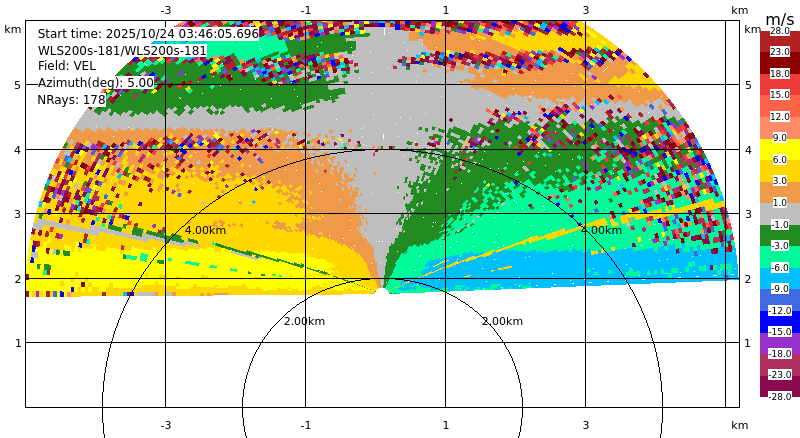This screenshot has width=800, height=438.
Task: Click the -1 tick label on the top axis
Action: click(x=305, y=10)
